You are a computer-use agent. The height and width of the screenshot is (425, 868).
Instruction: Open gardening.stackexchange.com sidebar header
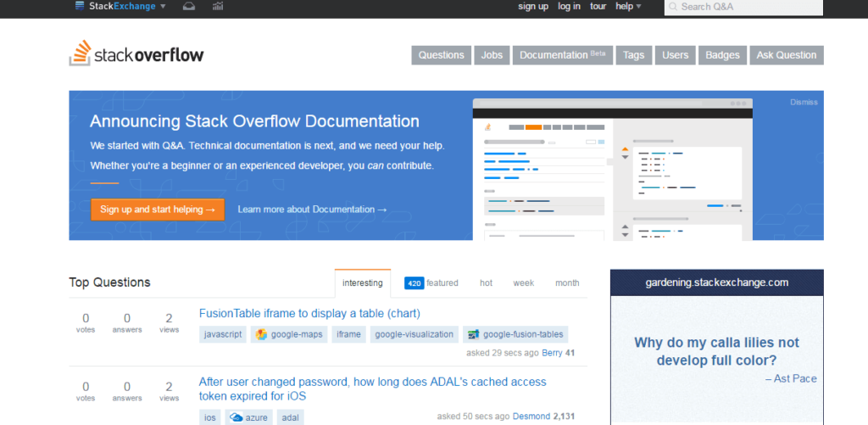(717, 282)
